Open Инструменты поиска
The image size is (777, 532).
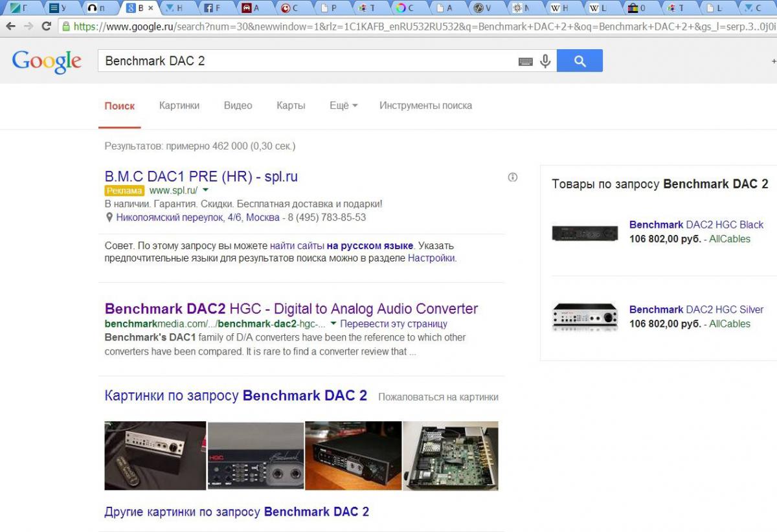pos(425,105)
